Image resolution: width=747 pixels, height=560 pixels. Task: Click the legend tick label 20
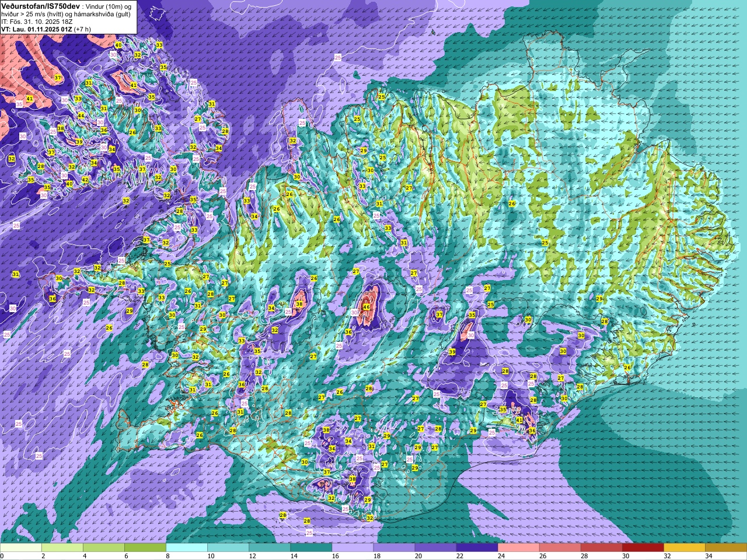click(418, 556)
